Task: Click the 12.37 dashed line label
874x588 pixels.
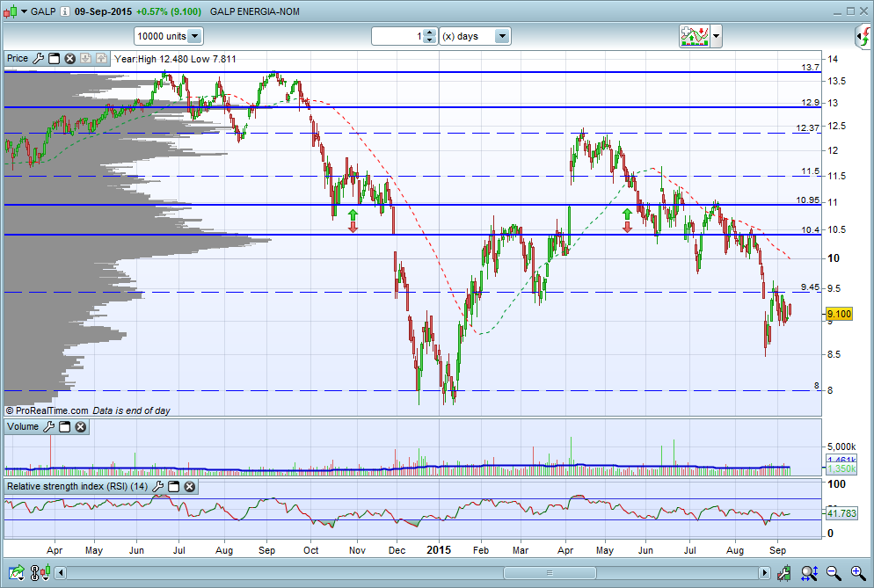Action: click(x=808, y=128)
